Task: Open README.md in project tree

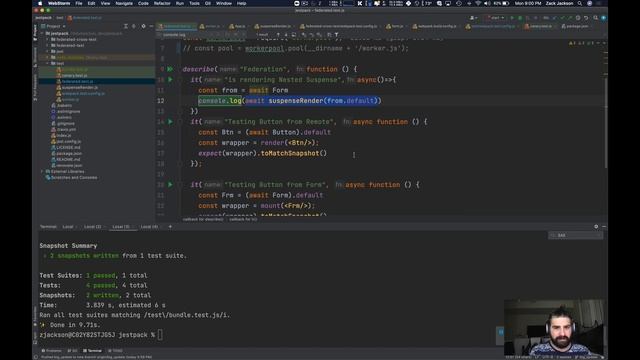Action: [x=68, y=159]
